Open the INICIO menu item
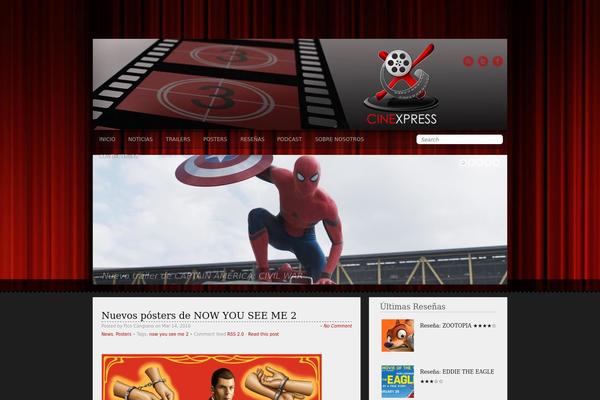This screenshot has width=600, height=400. (x=107, y=139)
